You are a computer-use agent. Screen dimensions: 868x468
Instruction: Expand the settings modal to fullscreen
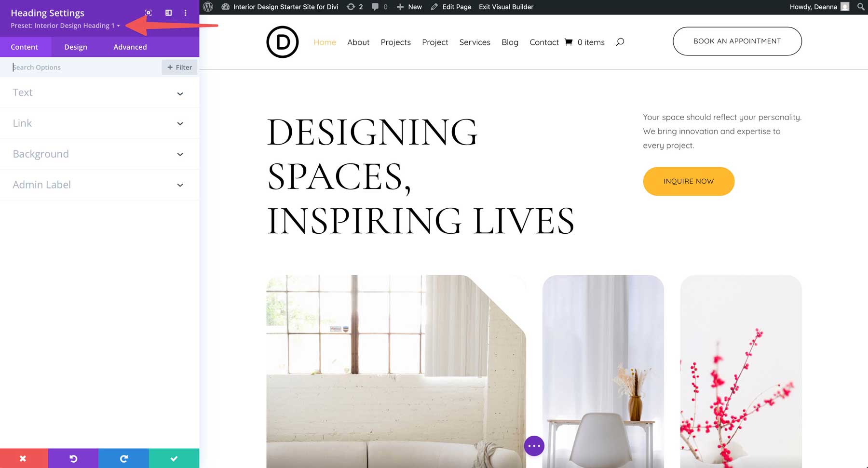coord(148,13)
